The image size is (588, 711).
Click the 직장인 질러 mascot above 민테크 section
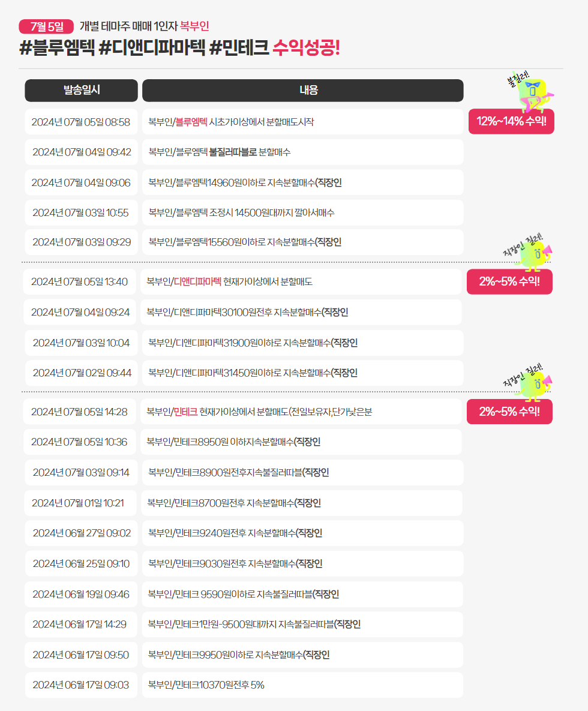[529, 383]
